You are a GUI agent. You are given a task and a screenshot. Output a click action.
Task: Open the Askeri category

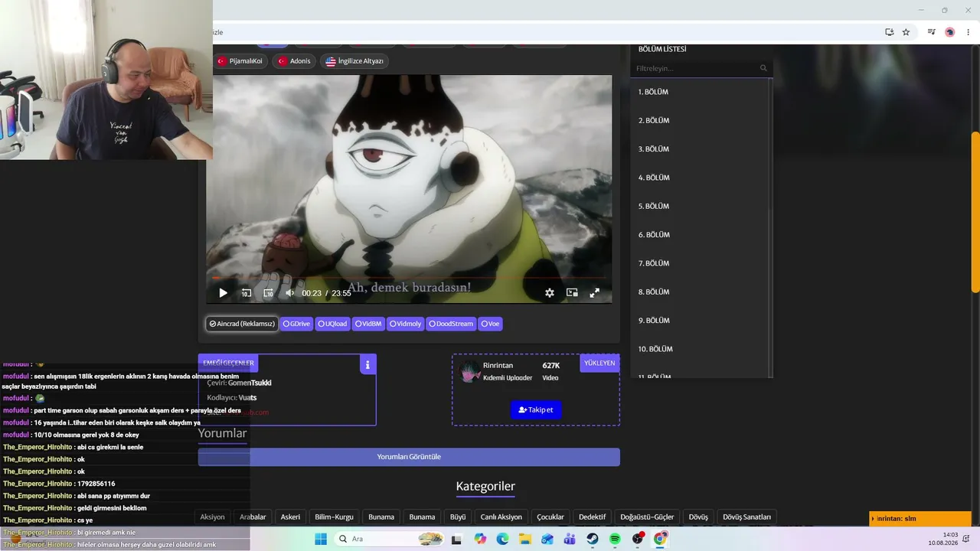(x=290, y=517)
